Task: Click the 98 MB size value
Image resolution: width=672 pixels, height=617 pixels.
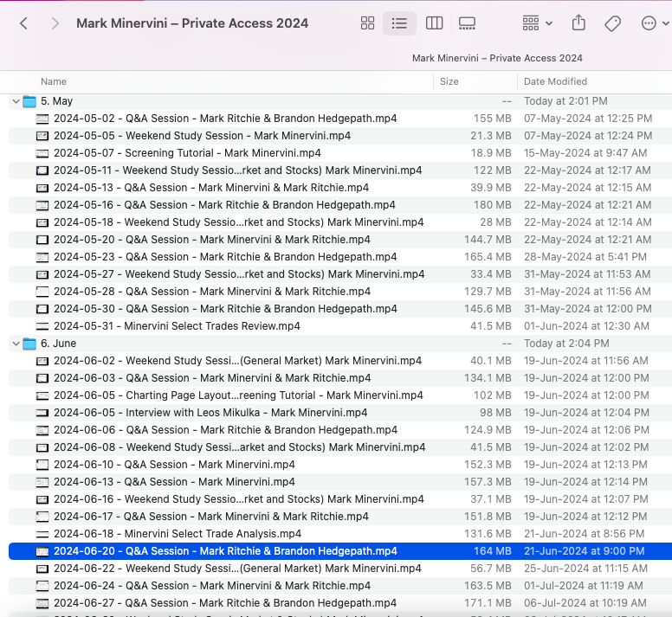Action: click(x=495, y=413)
